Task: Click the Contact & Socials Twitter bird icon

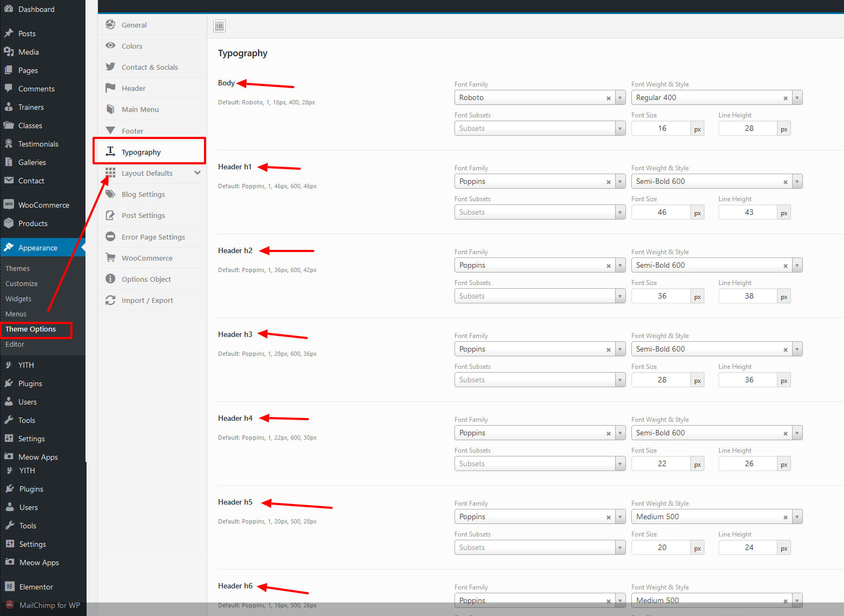Action: tap(110, 67)
